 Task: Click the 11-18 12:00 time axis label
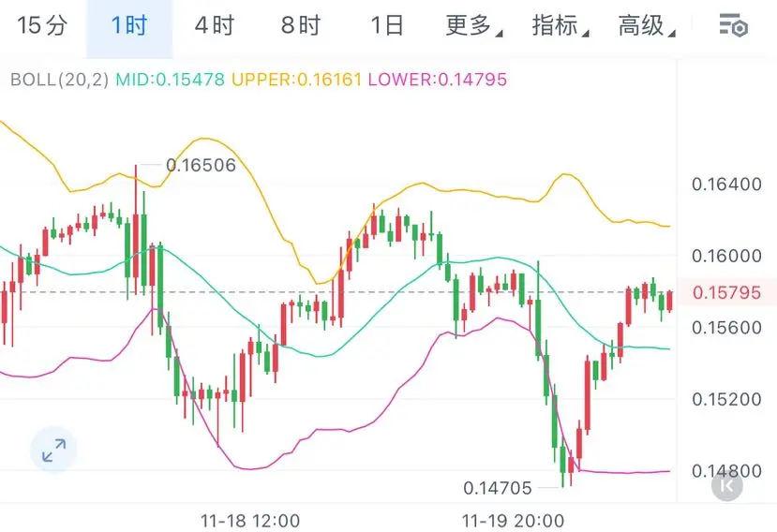(x=249, y=520)
